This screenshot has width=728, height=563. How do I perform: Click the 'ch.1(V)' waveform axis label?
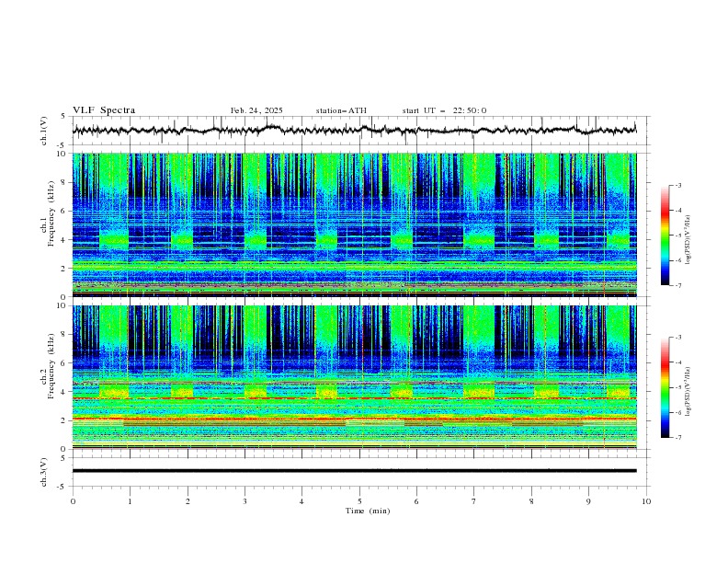point(44,131)
